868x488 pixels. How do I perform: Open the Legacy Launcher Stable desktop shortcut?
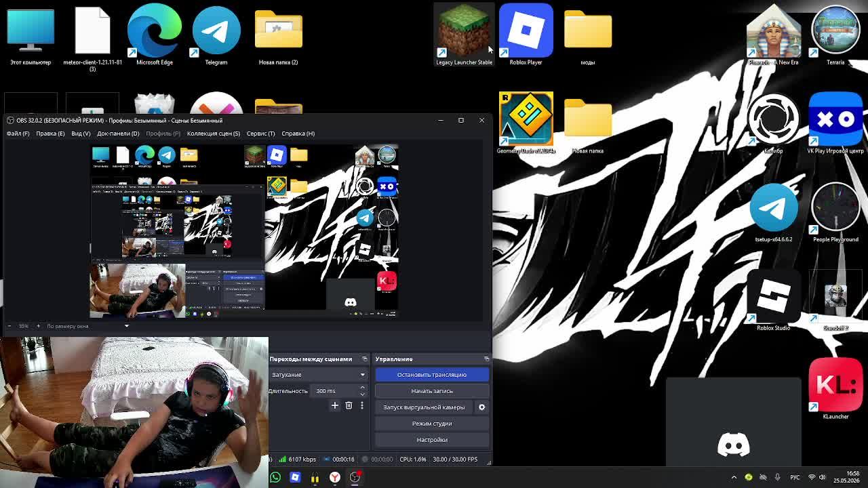[464, 35]
